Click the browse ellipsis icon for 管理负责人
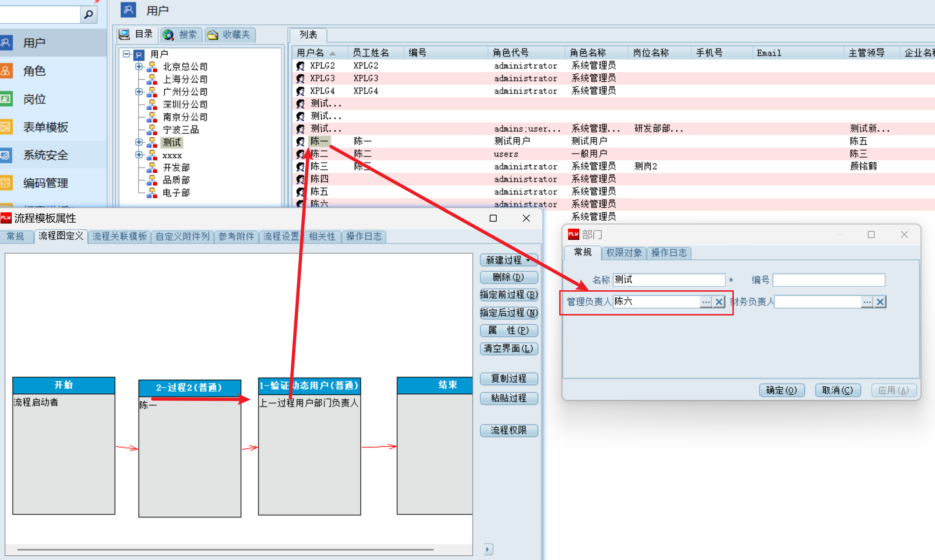The width and height of the screenshot is (935, 560). coord(706,302)
